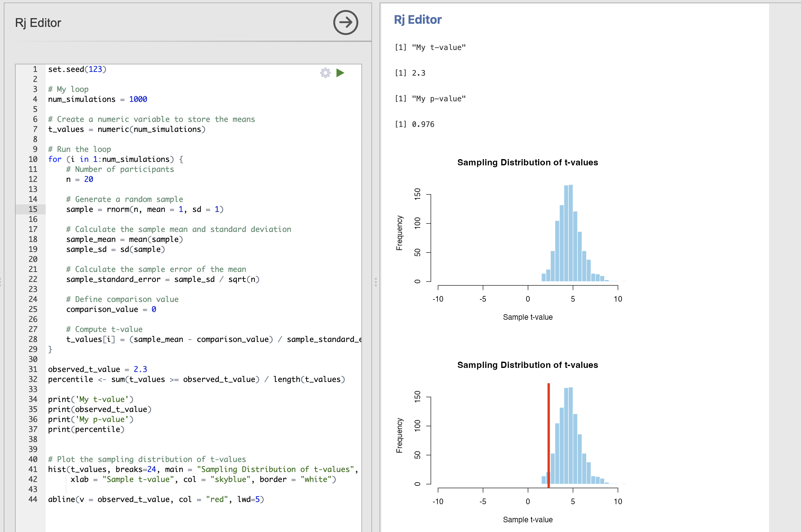Click the red vertical line in second plot
This screenshot has height=532, width=801.
point(549,435)
